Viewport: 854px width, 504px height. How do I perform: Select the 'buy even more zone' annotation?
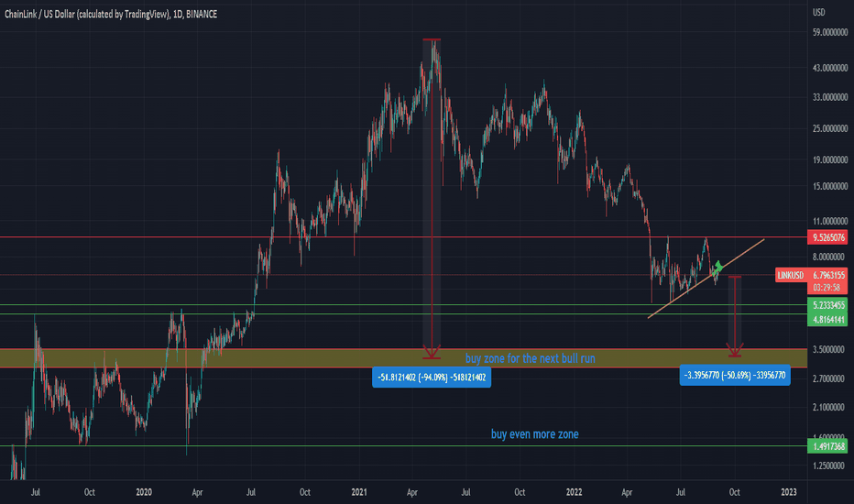tap(535, 434)
